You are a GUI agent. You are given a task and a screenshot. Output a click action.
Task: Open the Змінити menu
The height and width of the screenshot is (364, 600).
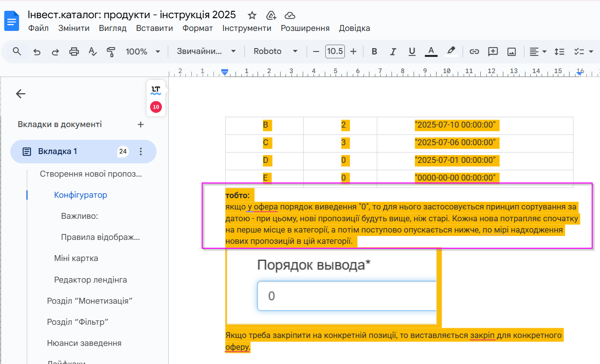click(x=74, y=28)
